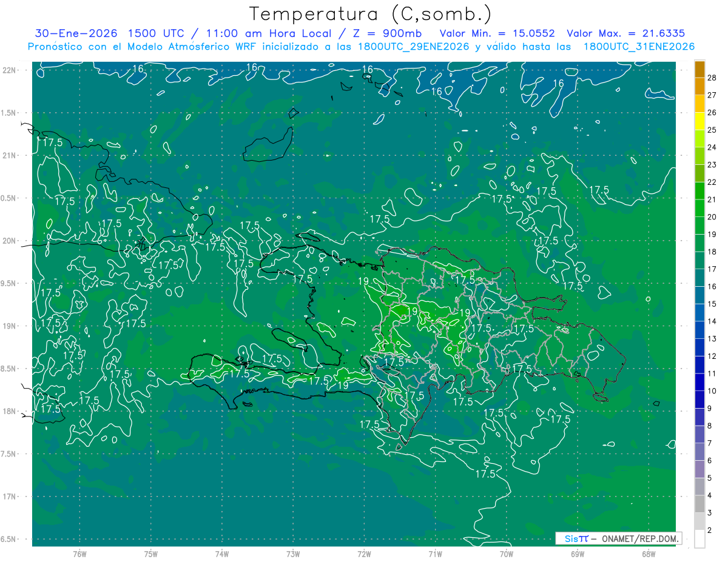Click the '25' value on color legend

coord(712,130)
